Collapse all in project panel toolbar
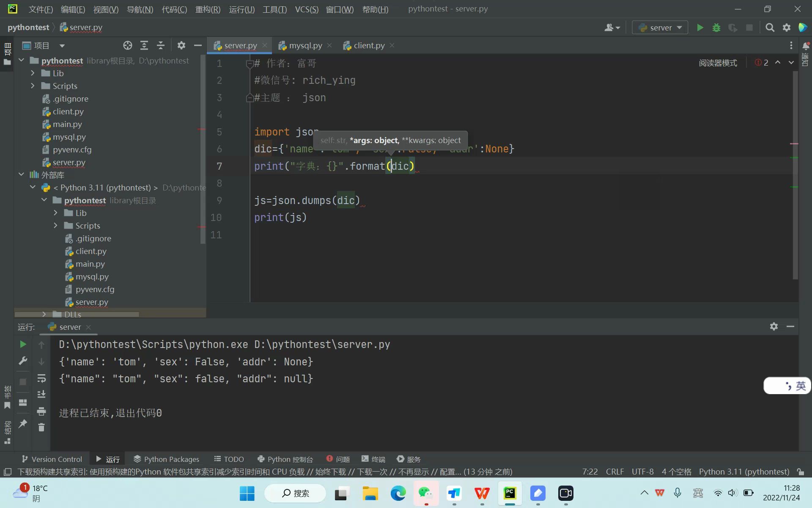812x508 pixels. [x=161, y=45]
